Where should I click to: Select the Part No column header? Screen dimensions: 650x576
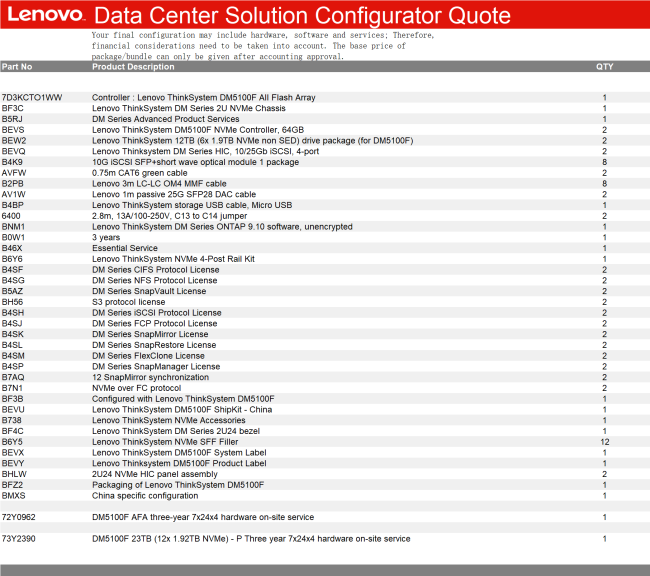[x=17, y=67]
